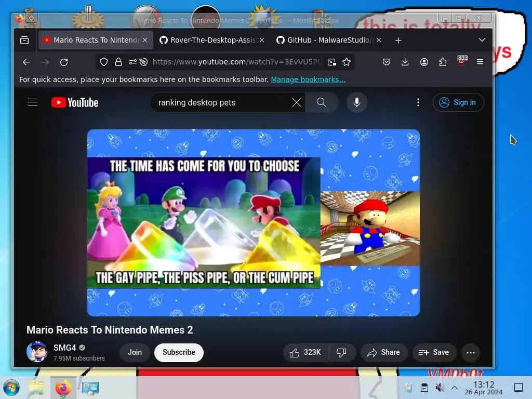The image size is (532, 399).
Task: Click the blocked autoplay icon
Action: (x=143, y=62)
